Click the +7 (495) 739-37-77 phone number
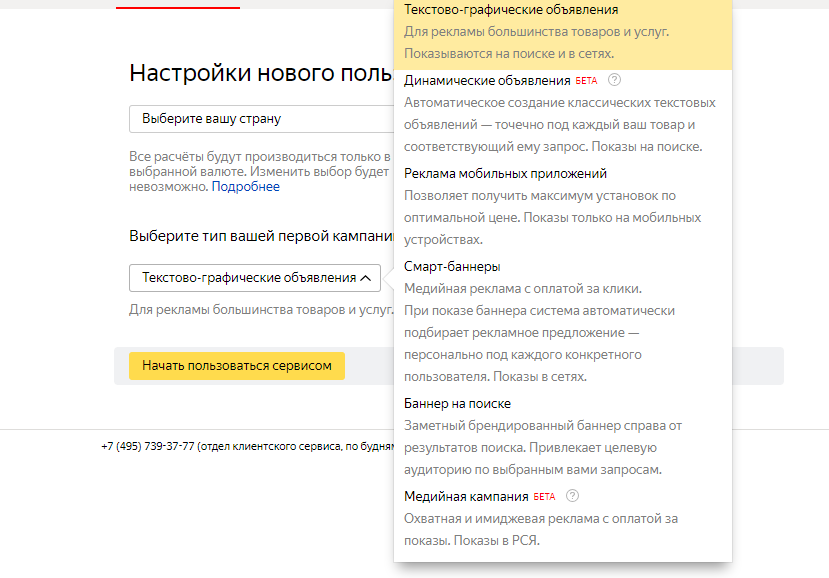The height and width of the screenshot is (578, 829). point(147,446)
